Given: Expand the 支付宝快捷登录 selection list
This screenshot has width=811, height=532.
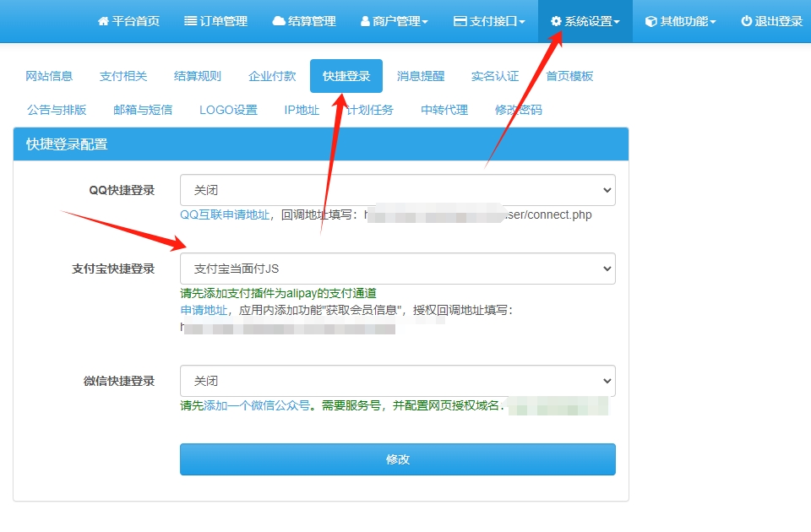Looking at the screenshot, I should (x=396, y=268).
